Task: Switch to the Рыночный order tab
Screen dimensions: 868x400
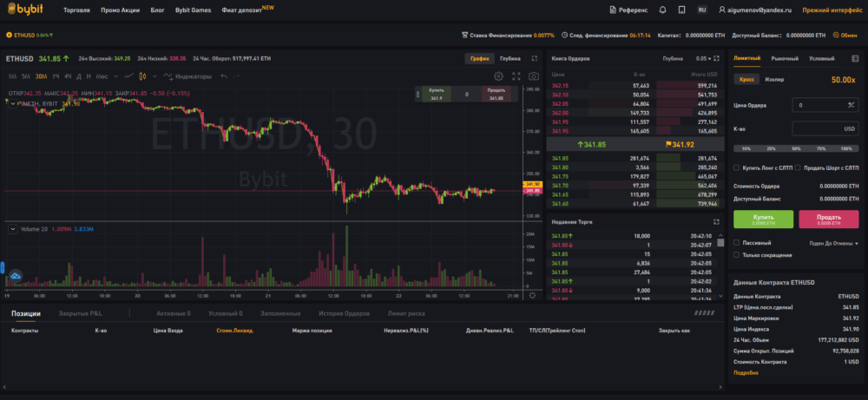Action: 785,58
